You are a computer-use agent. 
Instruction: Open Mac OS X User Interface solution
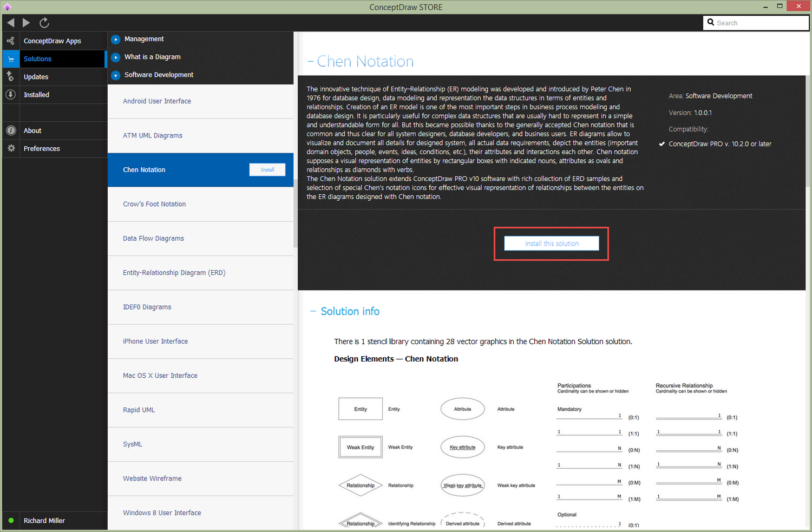pos(200,376)
